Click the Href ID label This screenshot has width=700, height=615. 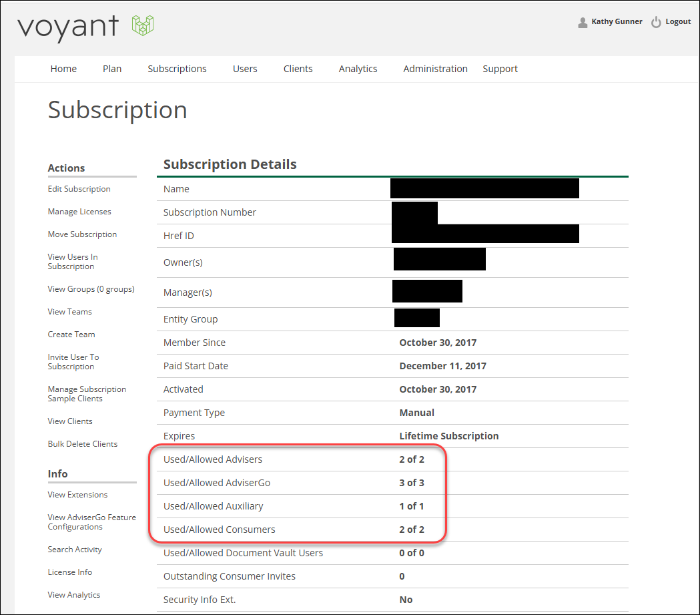click(x=179, y=236)
